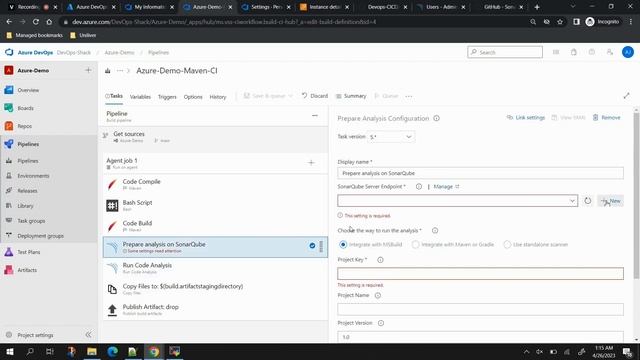The image size is (640, 360).
Task: Show info for Prepare Analysis Configuration
Action: [x=436, y=118]
